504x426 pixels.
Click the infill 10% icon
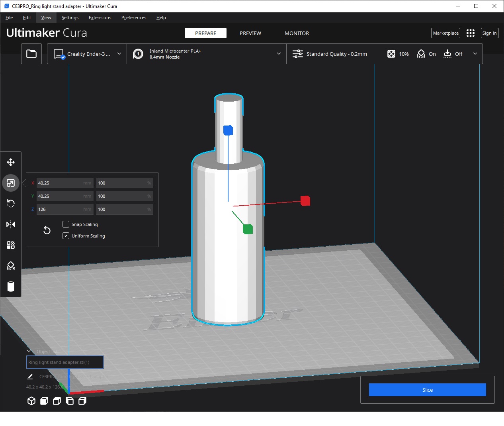pos(391,54)
